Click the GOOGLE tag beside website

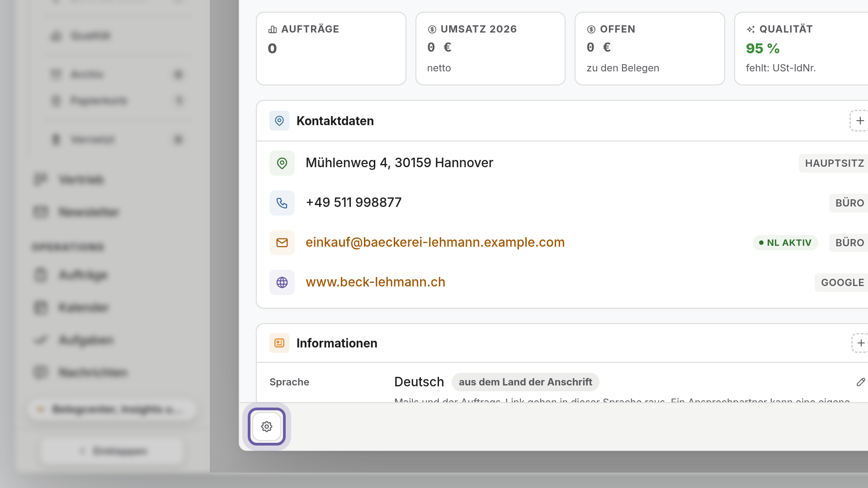[x=842, y=282]
